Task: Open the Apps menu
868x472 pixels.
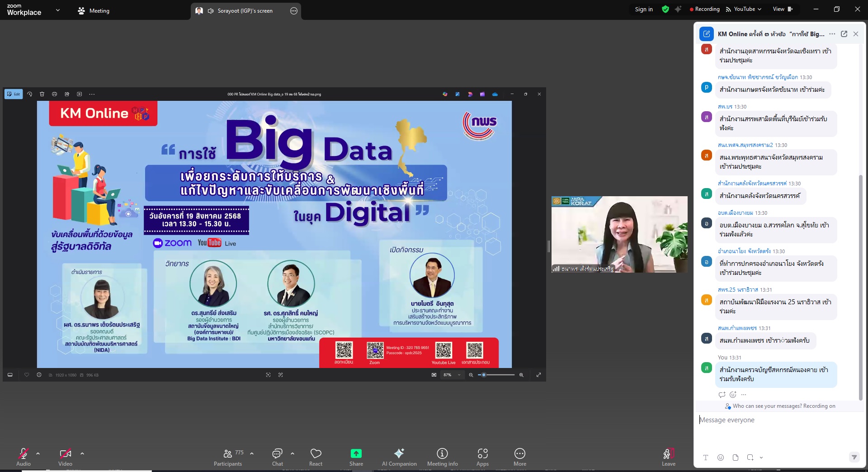Action: click(482, 457)
